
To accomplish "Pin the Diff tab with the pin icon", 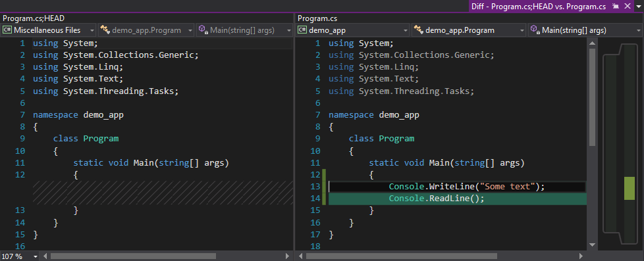I will [615, 6].
